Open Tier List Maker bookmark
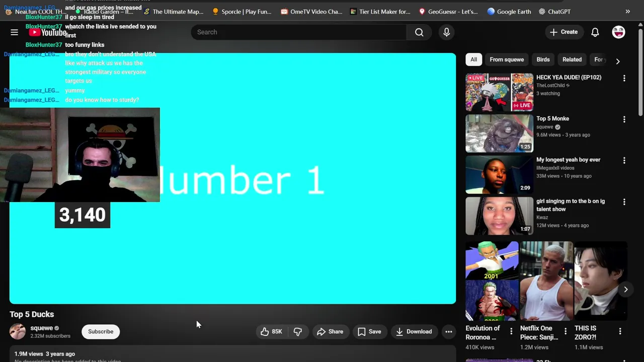Viewport: 644px width, 362px height. 380,12
